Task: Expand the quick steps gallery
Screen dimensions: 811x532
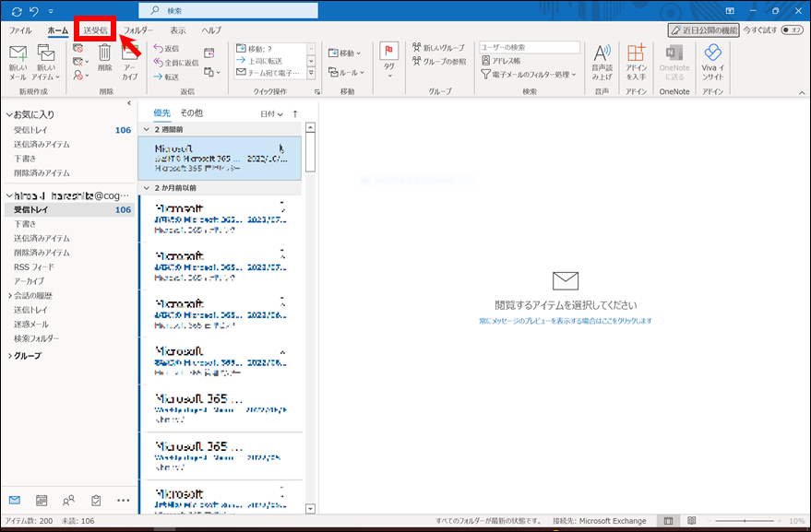Action: 311,74
